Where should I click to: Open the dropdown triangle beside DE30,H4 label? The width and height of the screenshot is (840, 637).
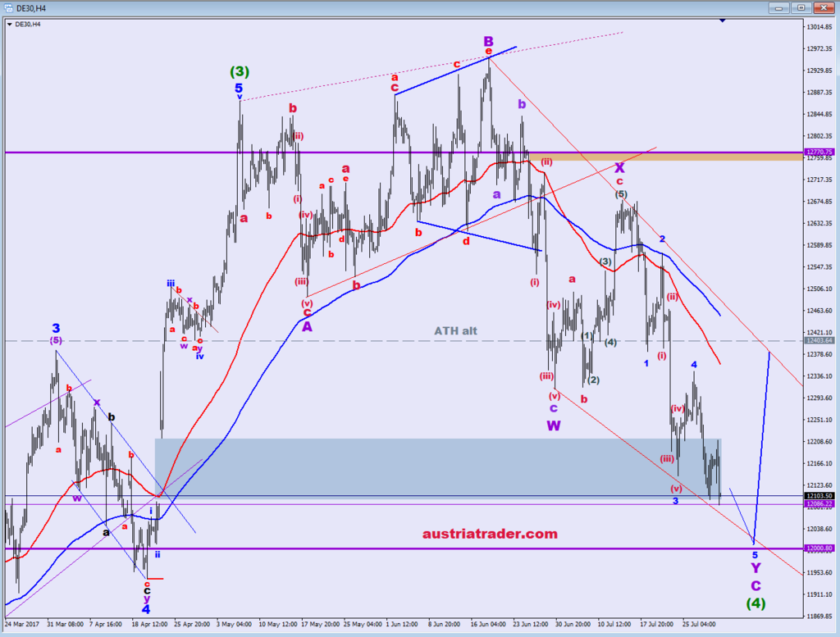[10, 24]
